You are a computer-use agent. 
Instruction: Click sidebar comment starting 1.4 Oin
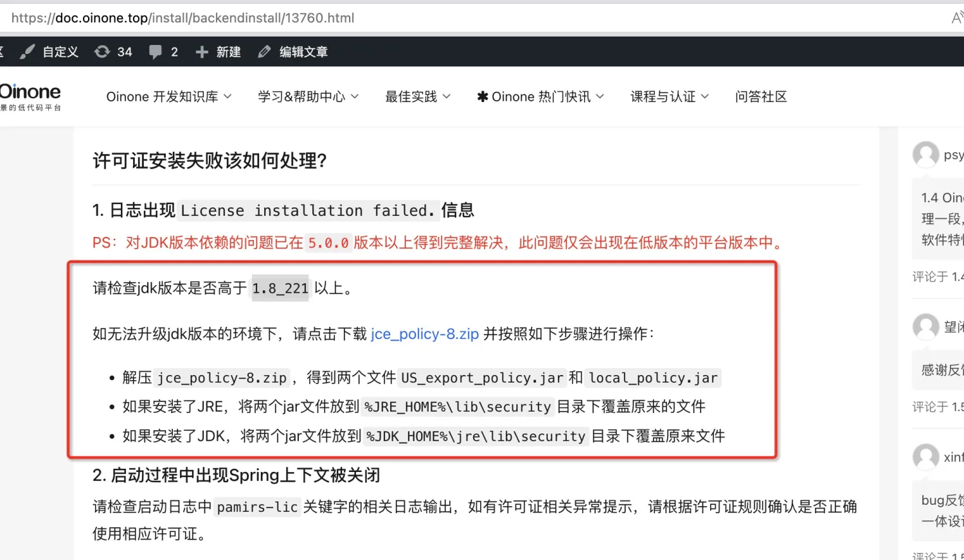point(942,219)
